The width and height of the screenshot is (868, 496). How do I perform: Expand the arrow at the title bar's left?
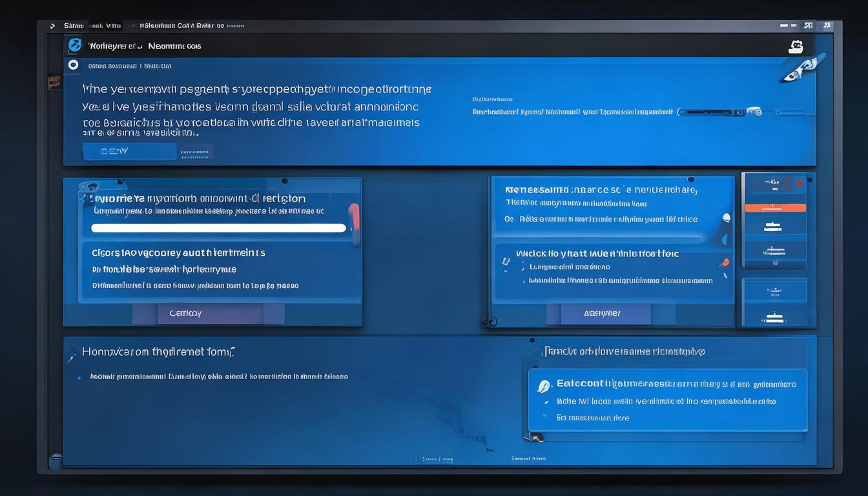point(52,26)
